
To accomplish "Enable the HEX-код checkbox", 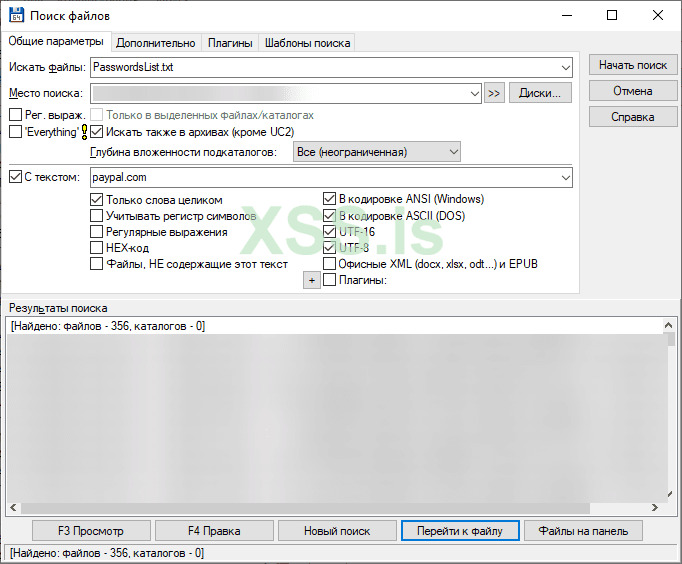I will (97, 248).
